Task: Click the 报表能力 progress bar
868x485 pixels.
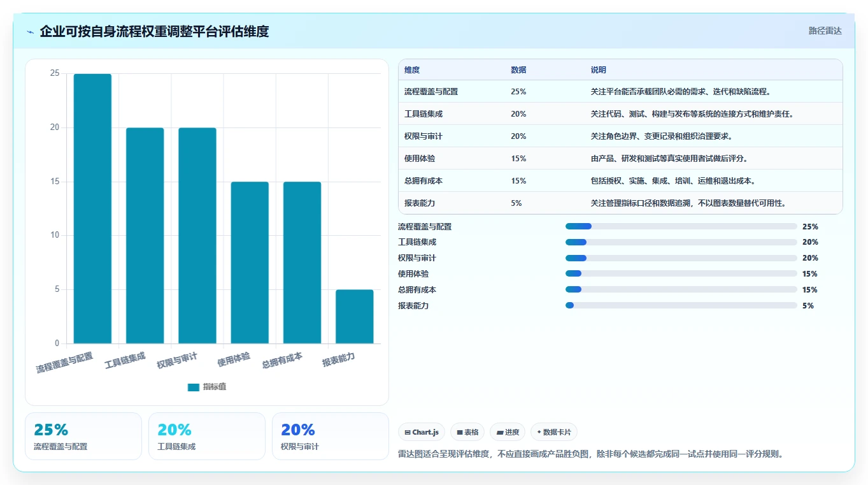Action: [x=681, y=306]
